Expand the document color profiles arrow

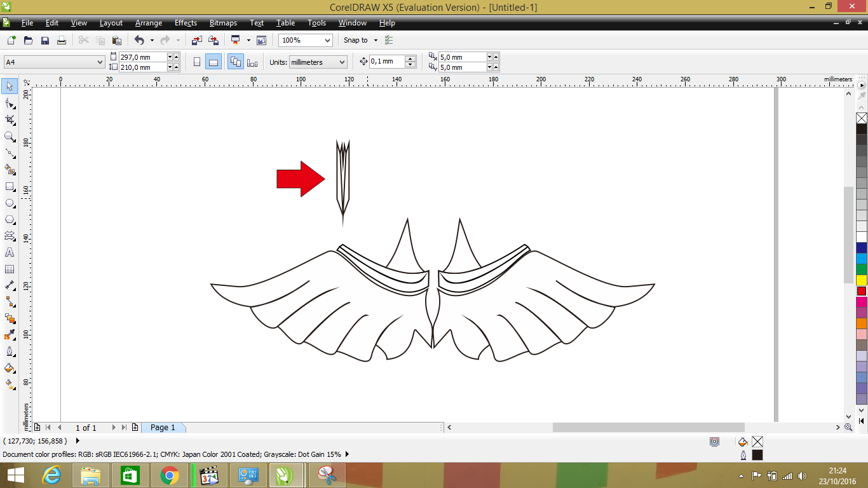point(347,454)
